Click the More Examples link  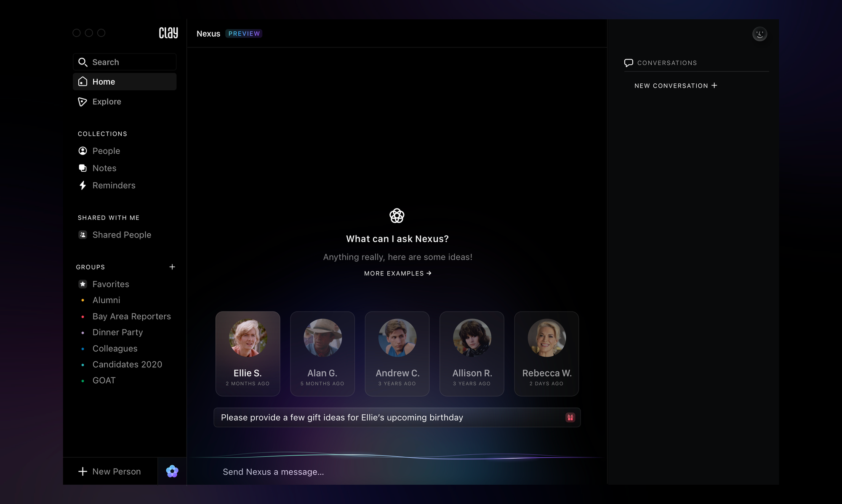(x=397, y=273)
